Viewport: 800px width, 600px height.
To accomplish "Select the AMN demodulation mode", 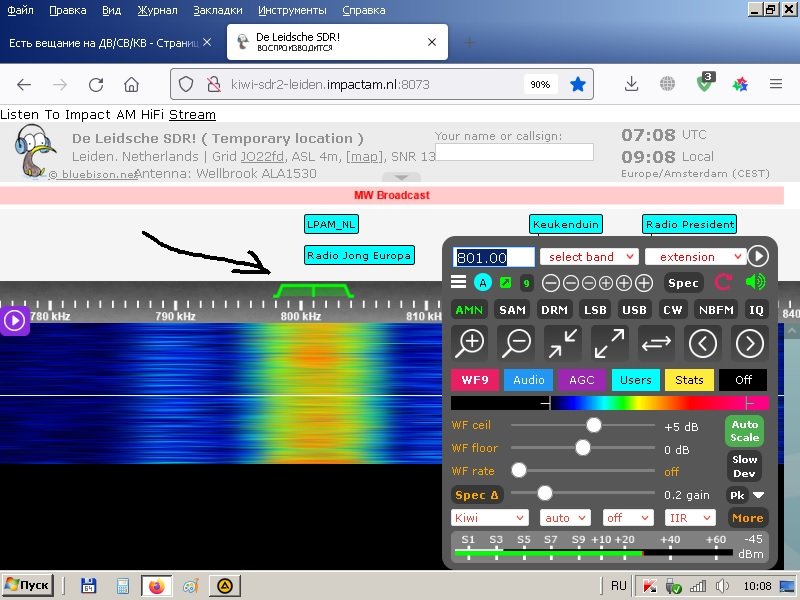I will pos(469,310).
